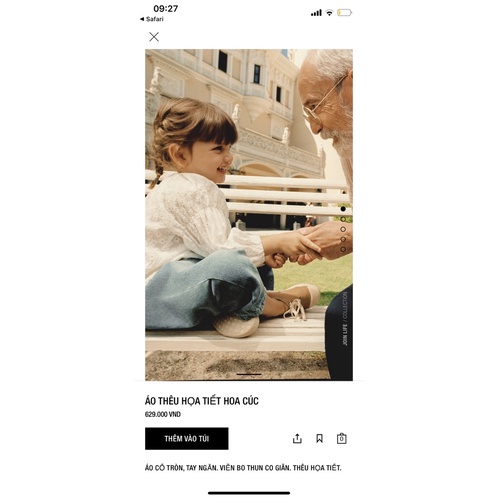Viewport: 499px width, 499px height.
Task: Select the fifth image pagination dot
Action: [343, 249]
